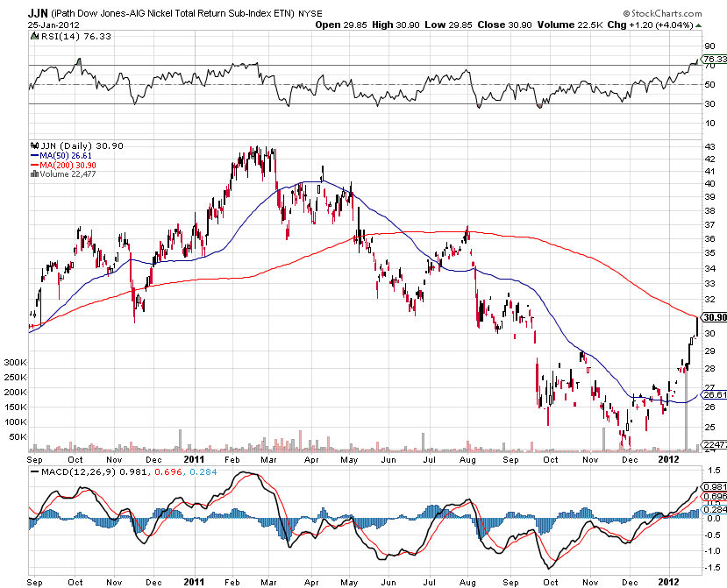727x588 pixels.
Task: Click the blue MA(50) legend line swatch
Action: click(x=35, y=156)
